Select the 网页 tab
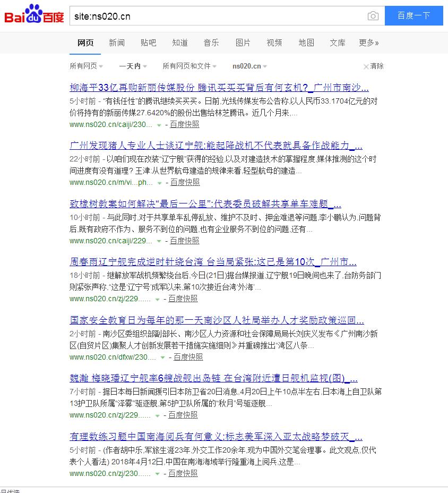The image size is (448, 493). pos(85,42)
